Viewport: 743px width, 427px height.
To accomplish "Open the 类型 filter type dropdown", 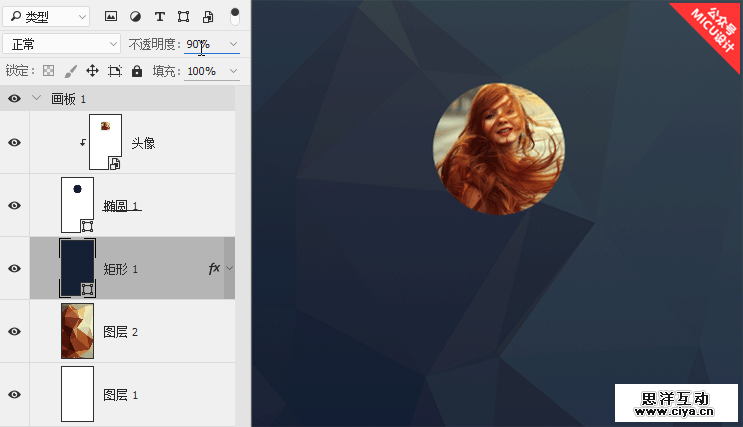I will point(47,17).
